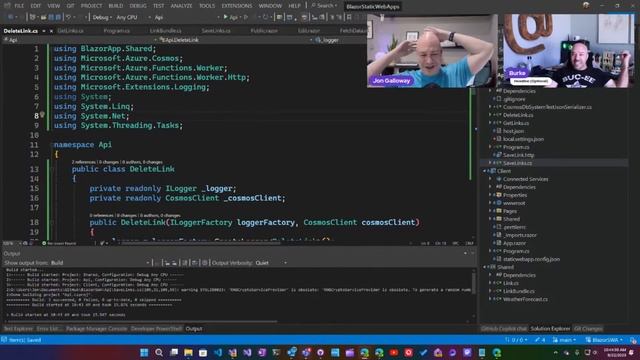This screenshot has height=360, width=640.
Task: Open the Git Changes tab
Action: [588, 329]
